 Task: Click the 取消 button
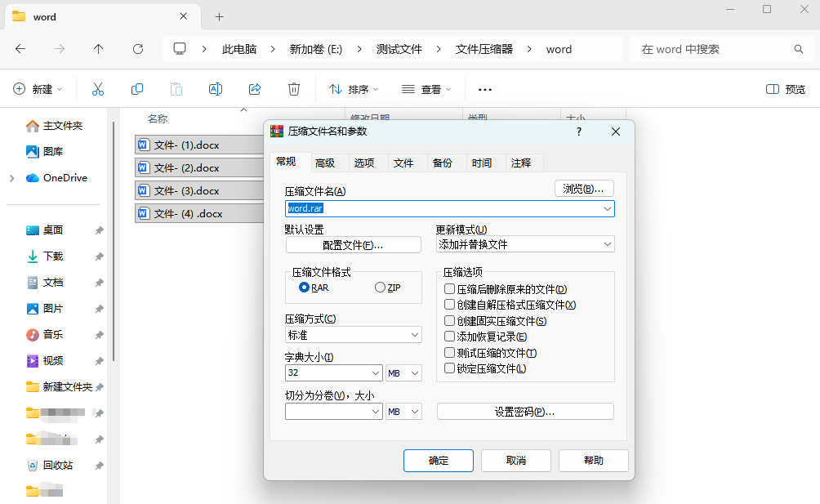(x=516, y=461)
